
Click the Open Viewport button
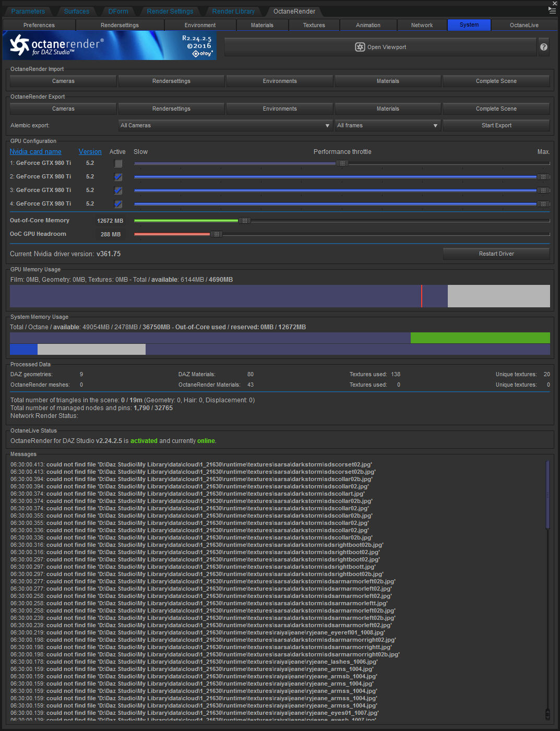coord(380,47)
